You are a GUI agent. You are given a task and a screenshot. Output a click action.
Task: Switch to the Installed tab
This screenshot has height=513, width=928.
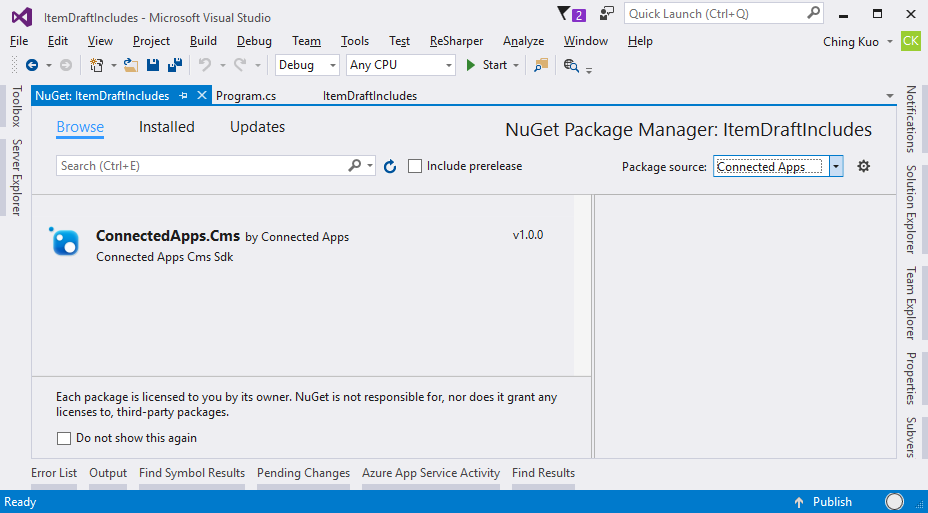point(166,127)
